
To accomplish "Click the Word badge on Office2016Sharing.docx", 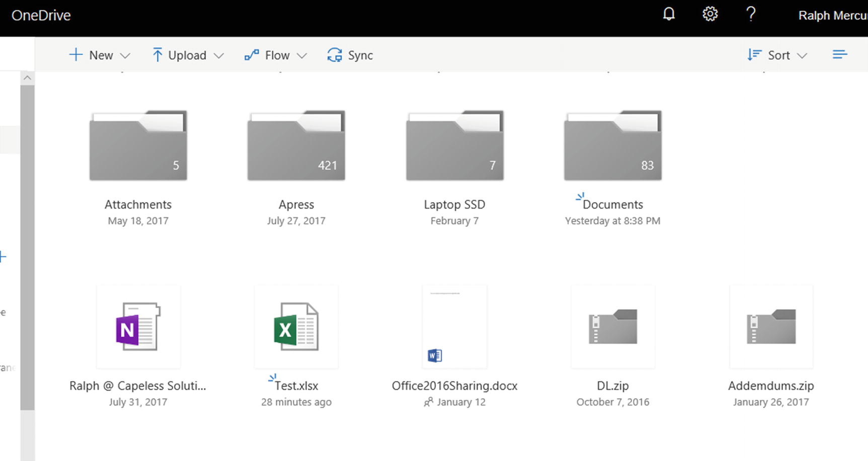I will tap(435, 355).
